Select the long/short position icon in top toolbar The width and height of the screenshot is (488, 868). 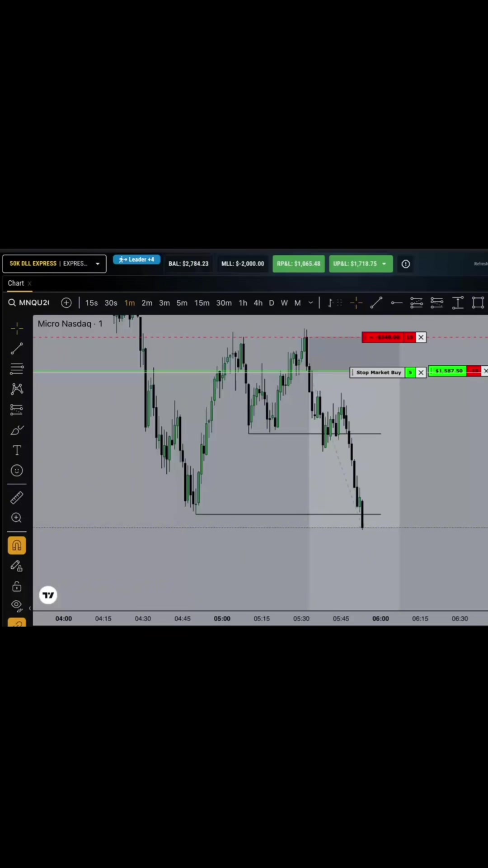coord(437,303)
